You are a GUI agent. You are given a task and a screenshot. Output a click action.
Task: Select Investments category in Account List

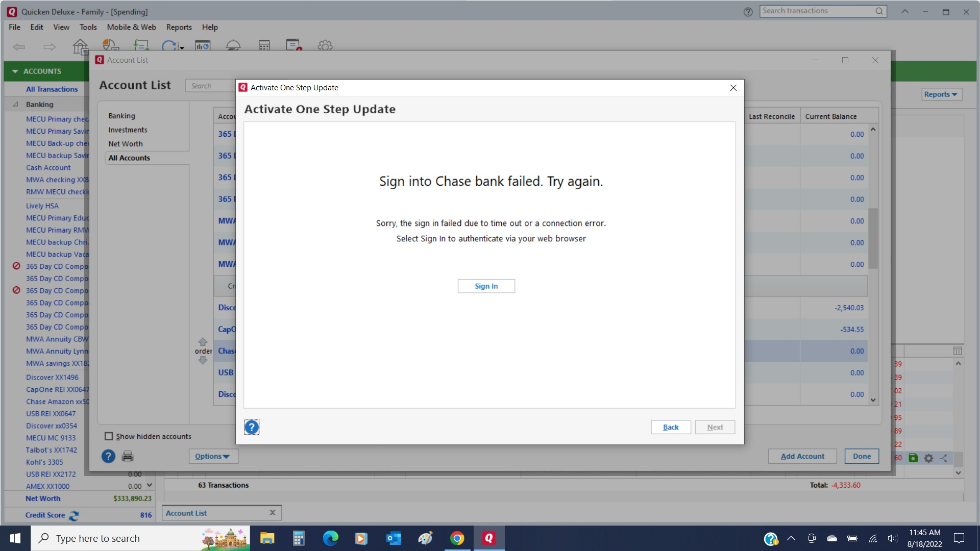[128, 130]
